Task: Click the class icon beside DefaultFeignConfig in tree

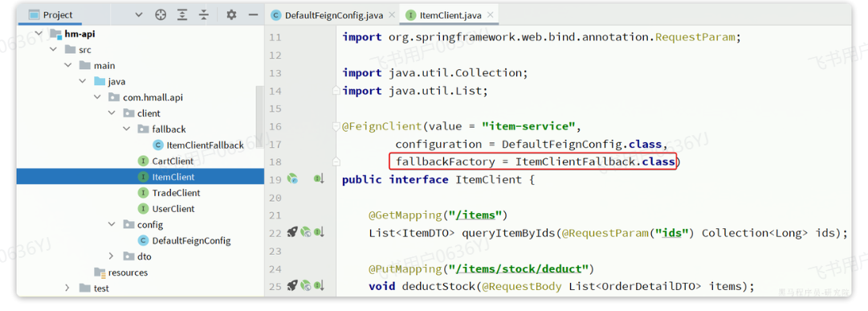Action: (x=144, y=240)
